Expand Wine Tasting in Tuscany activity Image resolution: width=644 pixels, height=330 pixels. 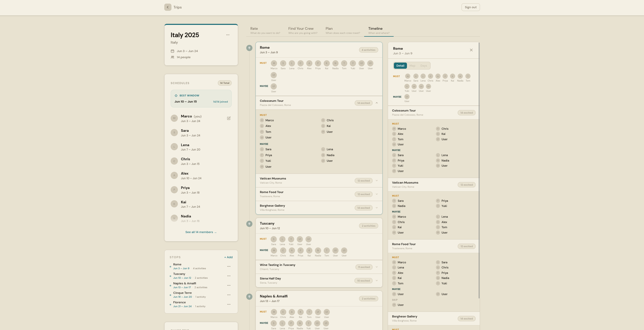[x=377, y=267]
